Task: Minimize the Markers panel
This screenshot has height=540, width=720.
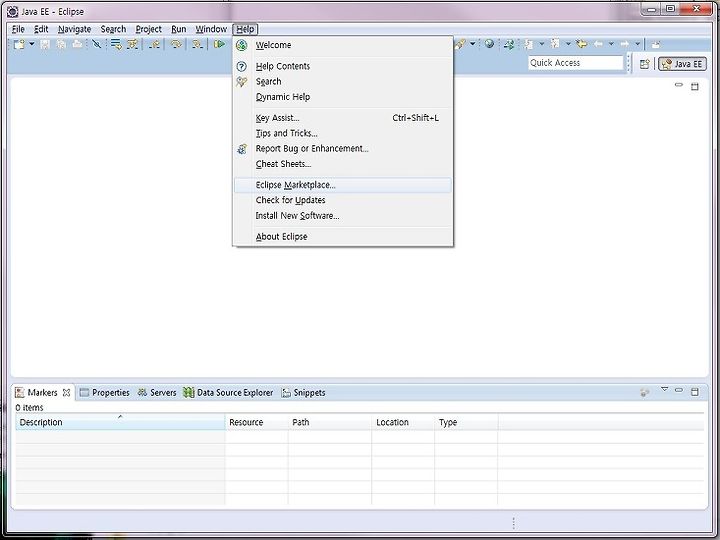Action: [679, 390]
